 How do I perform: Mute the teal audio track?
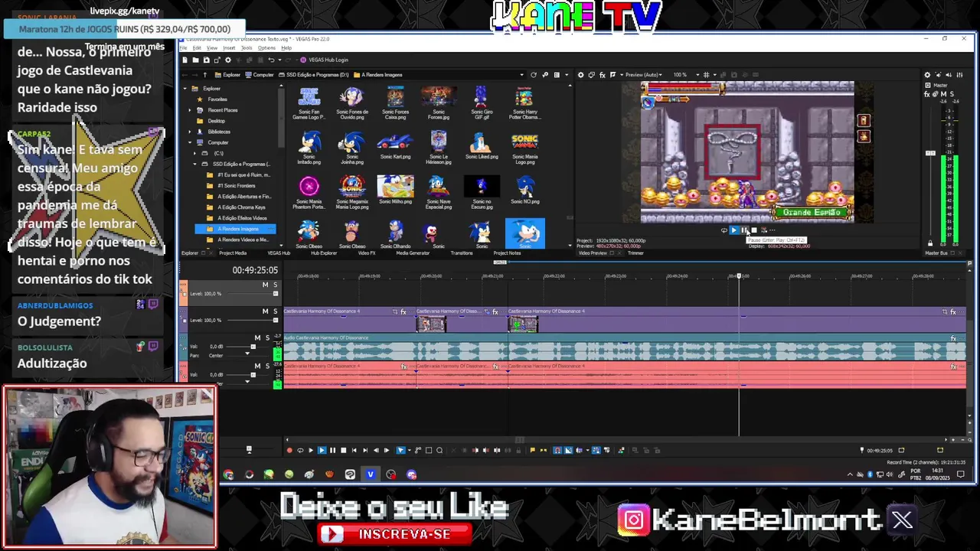tap(257, 337)
